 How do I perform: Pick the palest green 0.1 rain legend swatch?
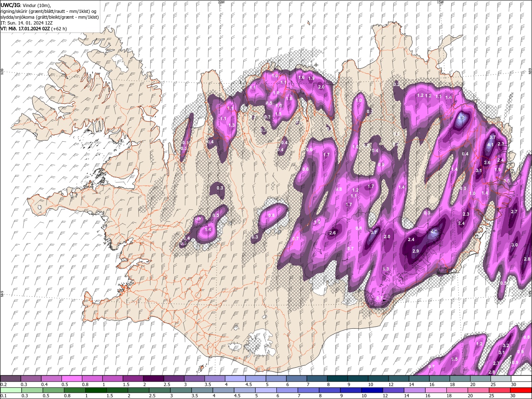pyautogui.click(x=10, y=390)
